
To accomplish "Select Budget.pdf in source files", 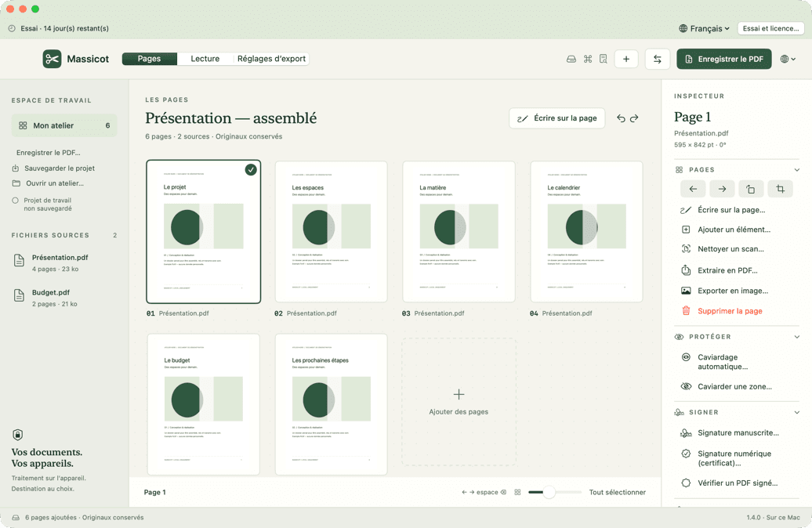I will pos(64,298).
